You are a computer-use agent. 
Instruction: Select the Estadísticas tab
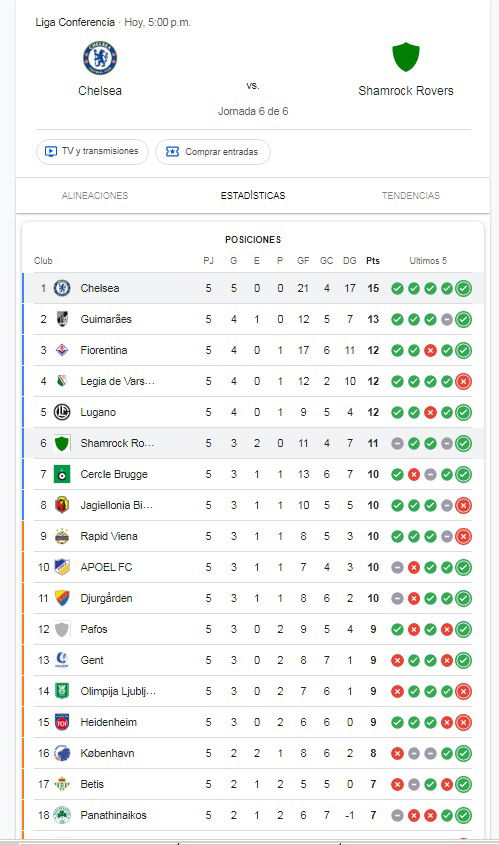[253, 196]
